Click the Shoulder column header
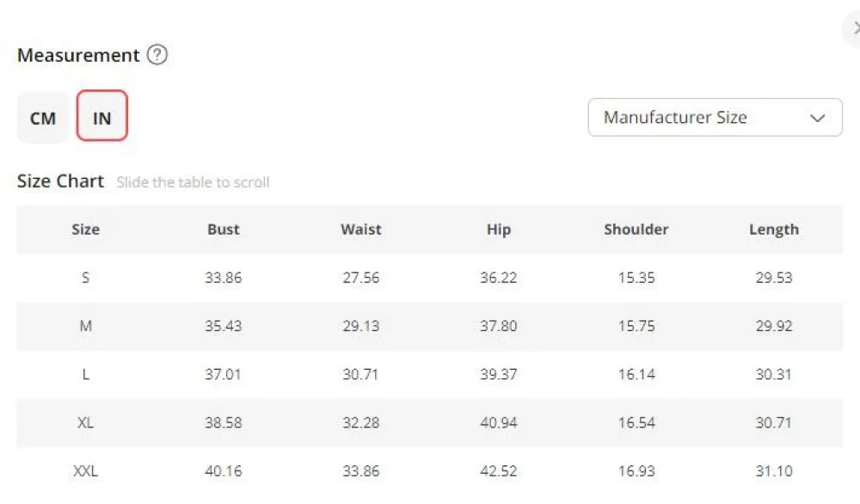The height and width of the screenshot is (504, 860). [636, 230]
